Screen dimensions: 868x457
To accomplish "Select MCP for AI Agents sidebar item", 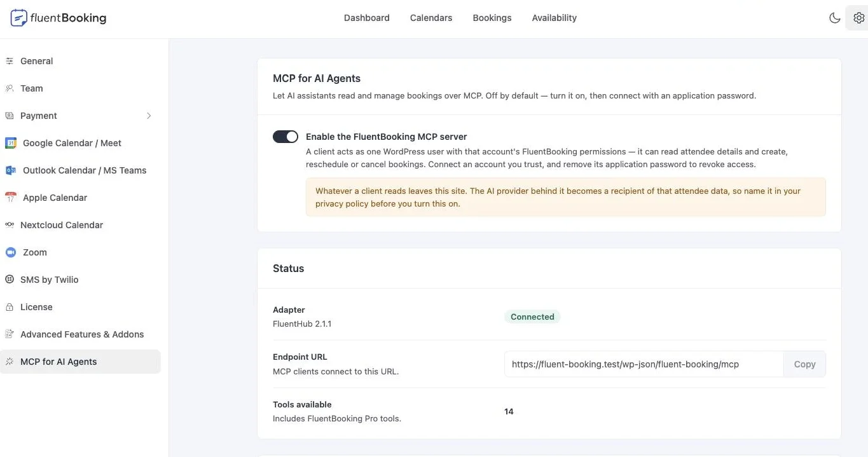I will (80, 362).
